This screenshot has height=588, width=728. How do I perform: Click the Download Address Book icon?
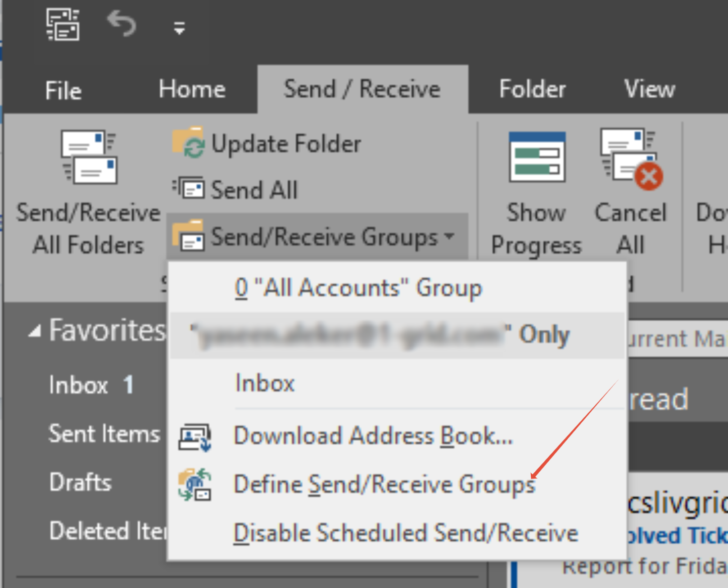tap(194, 437)
